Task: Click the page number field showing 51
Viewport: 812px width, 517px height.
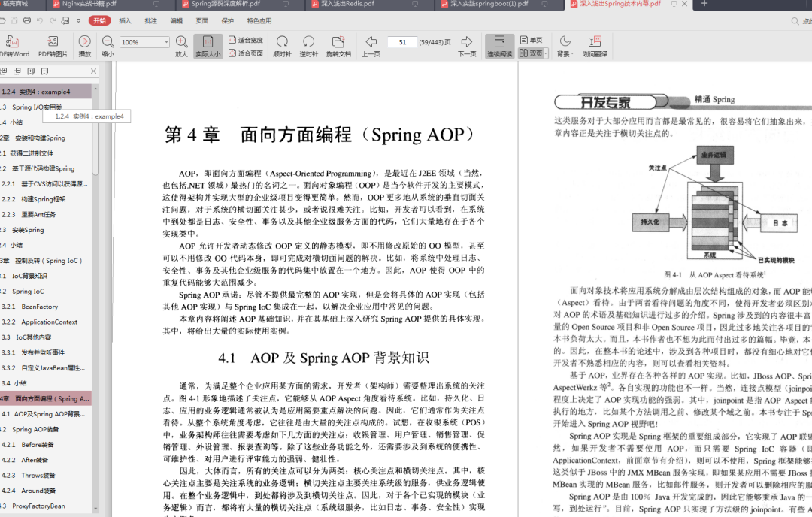Action: [x=402, y=42]
